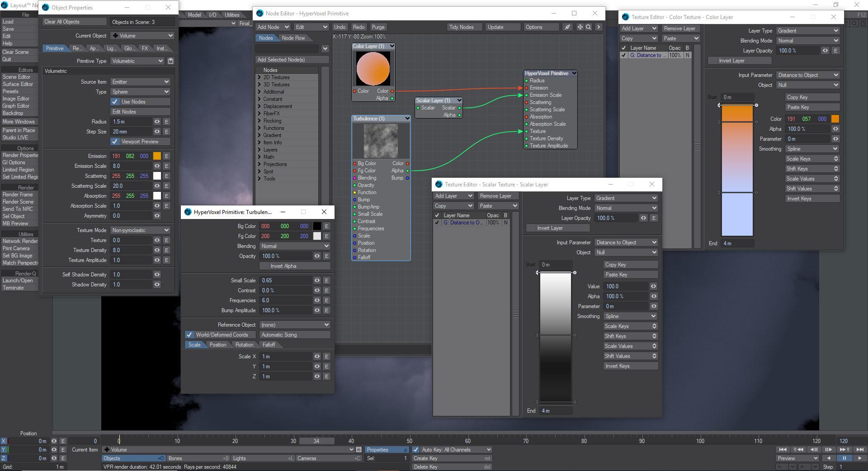Screen dimensions: 868x471
Task: Select the Position tab in Turbulence panel
Action: click(218, 345)
